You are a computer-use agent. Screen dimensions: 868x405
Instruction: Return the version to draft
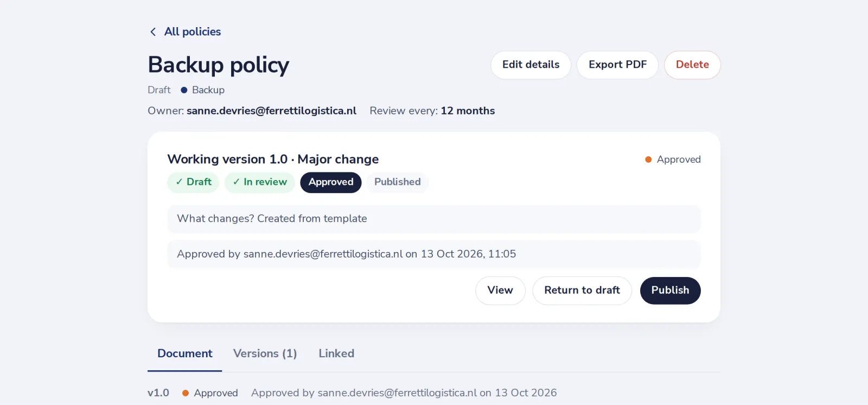(582, 291)
